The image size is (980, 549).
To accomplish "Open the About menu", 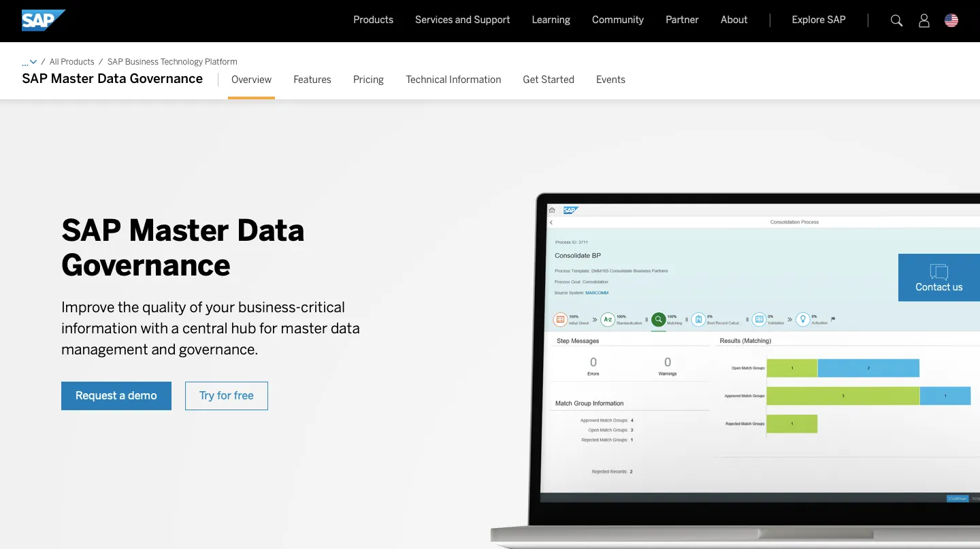I will tap(734, 20).
